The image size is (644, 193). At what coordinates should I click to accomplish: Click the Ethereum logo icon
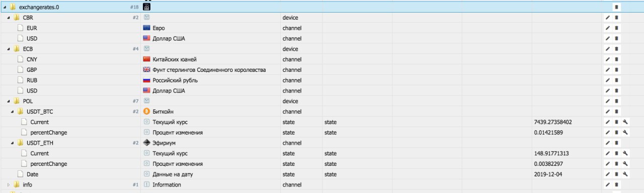click(x=147, y=143)
